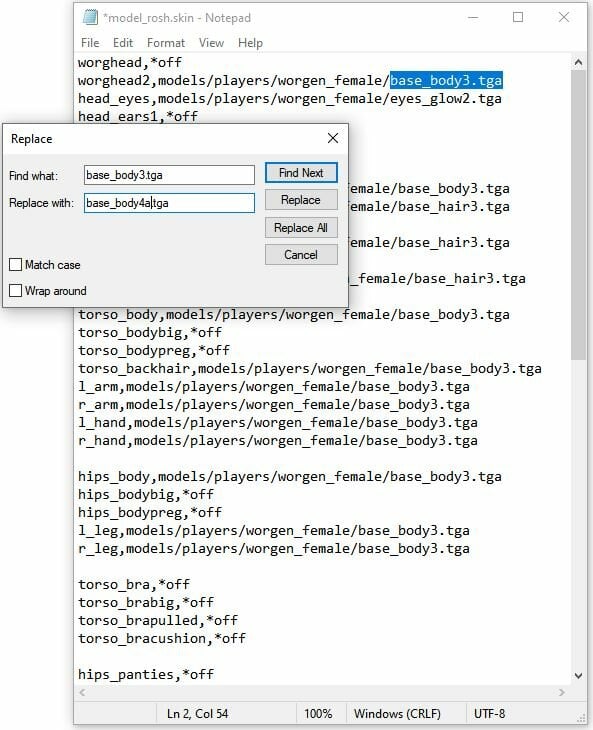The image size is (593, 730).
Task: Focus the Replace with input field
Action: (169, 203)
